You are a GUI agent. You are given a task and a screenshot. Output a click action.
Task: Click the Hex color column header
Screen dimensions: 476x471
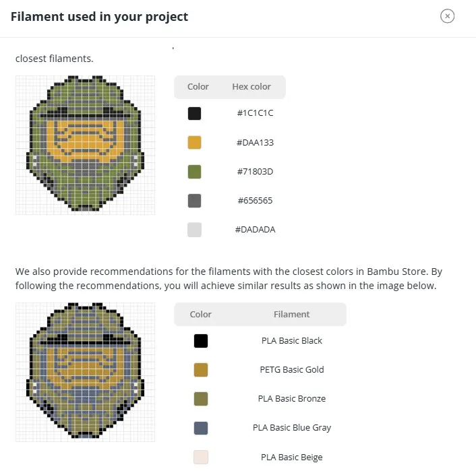pyautogui.click(x=251, y=87)
